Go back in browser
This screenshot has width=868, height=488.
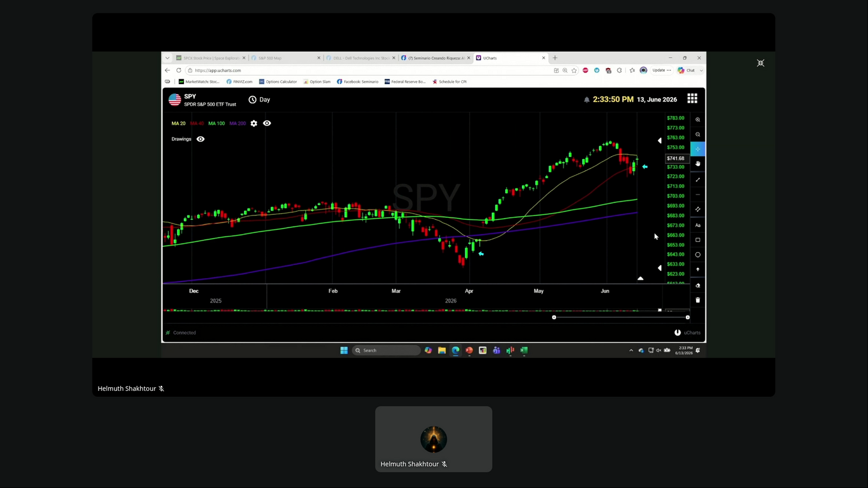168,70
